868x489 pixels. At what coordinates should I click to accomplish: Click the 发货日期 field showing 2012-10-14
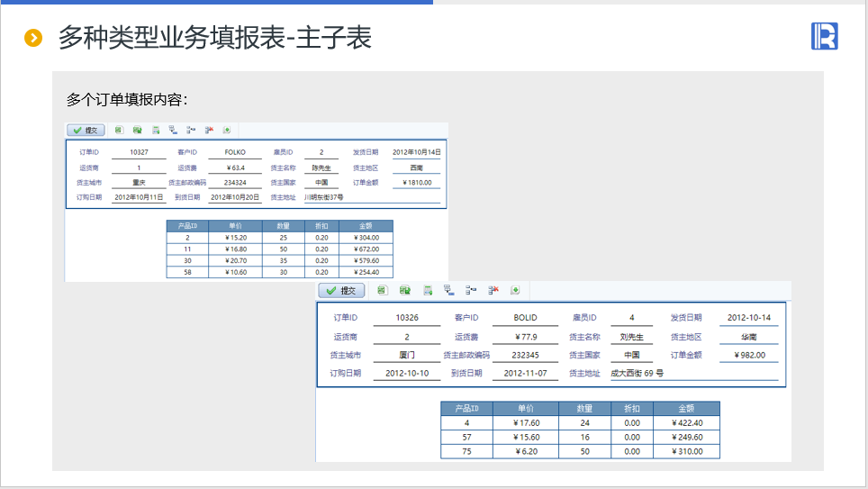tap(748, 318)
